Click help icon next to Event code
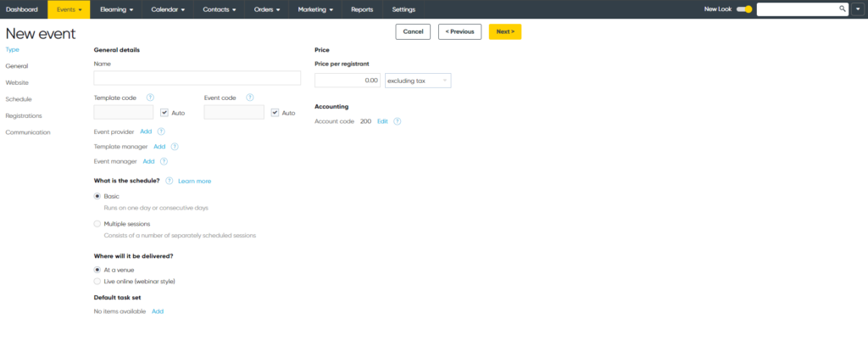Screen dimensions: 868x341 pos(250,98)
